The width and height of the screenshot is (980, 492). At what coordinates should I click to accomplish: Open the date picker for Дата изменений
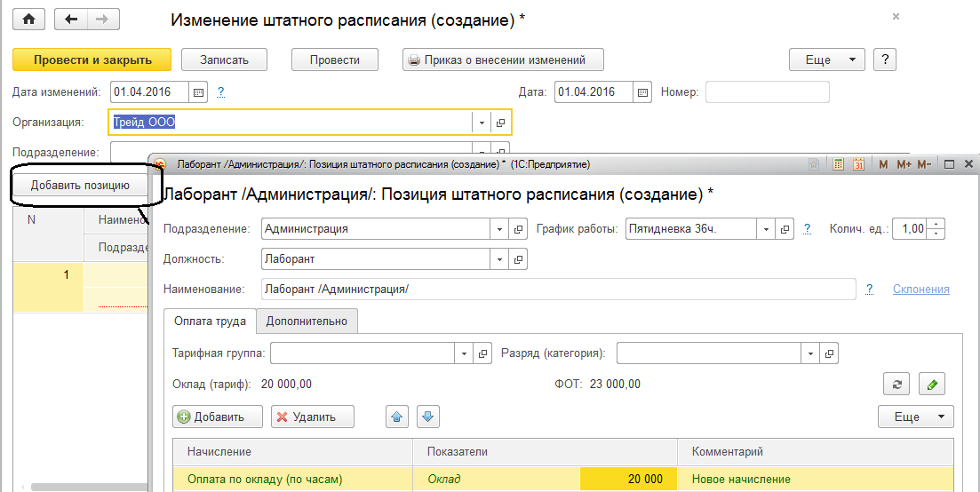[199, 91]
